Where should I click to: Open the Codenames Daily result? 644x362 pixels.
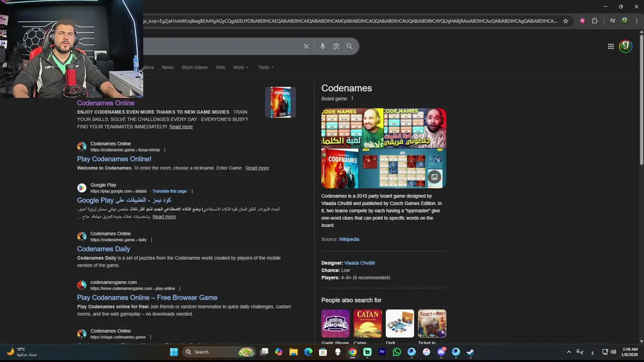pyautogui.click(x=104, y=249)
